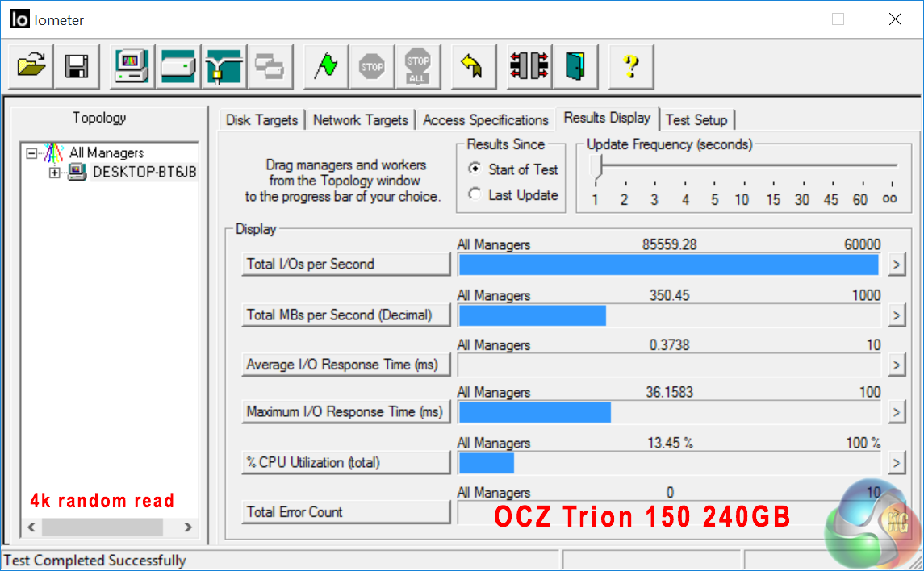Click the STOP ALL tests icon
924x571 pixels.
point(418,66)
